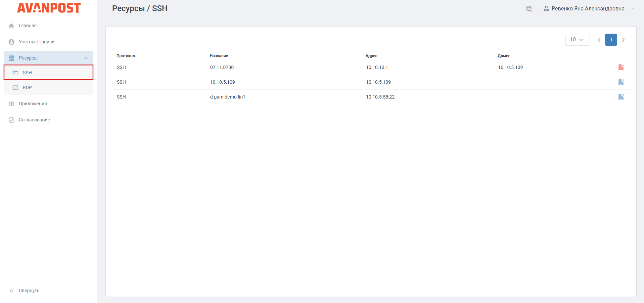Image resolution: width=644 pixels, height=303 pixels.
Task: Click the AVANPOST logo
Action: coord(49,8)
